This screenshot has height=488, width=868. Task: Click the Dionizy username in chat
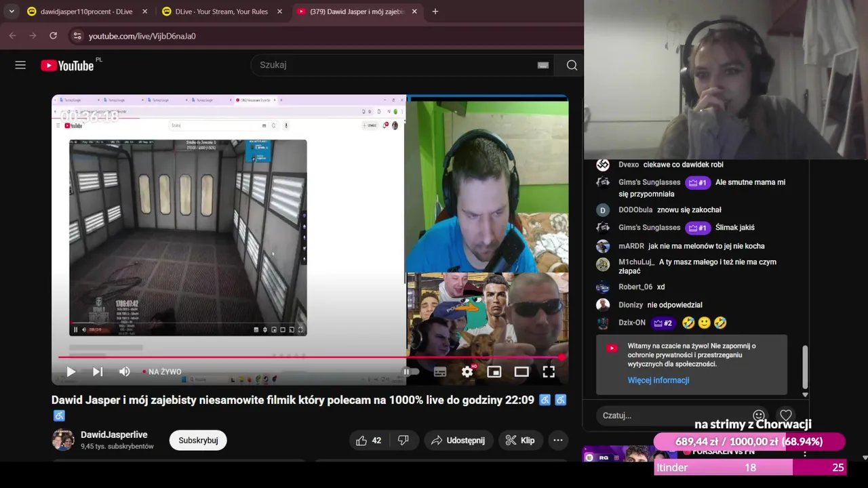click(631, 305)
